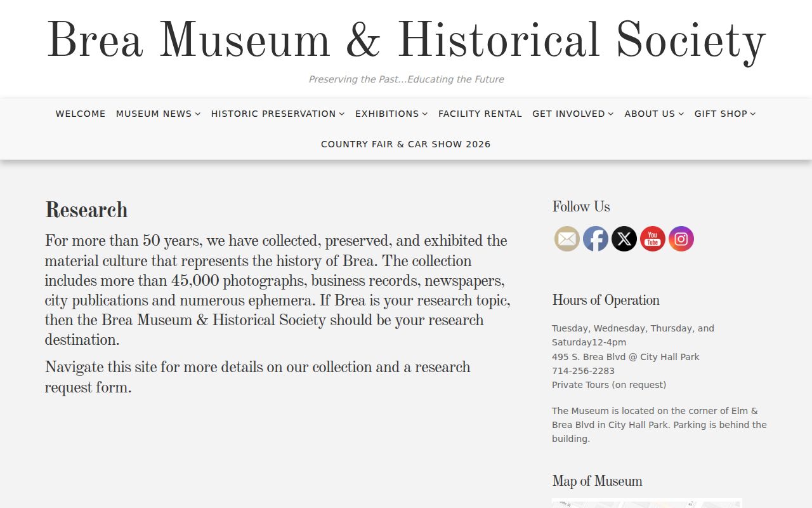The image size is (812, 508).
Task: Click the Follow Us sidebar heading
Action: 581,207
